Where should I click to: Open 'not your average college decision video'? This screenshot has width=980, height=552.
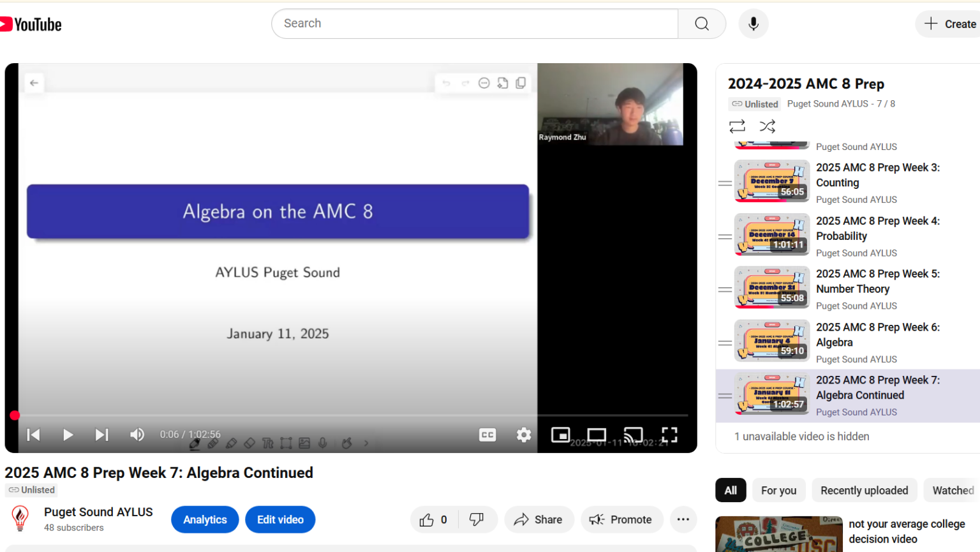[x=907, y=531]
